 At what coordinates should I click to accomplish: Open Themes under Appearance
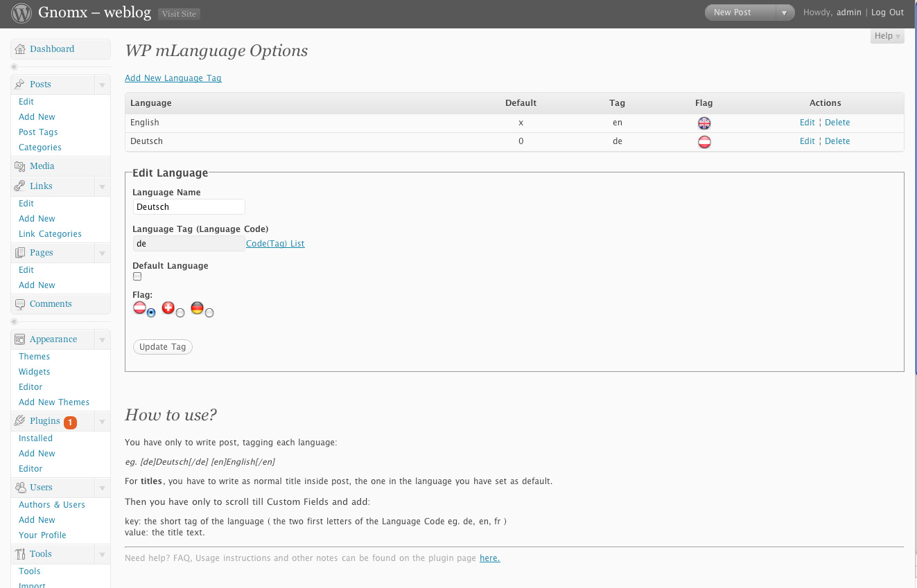tap(35, 357)
